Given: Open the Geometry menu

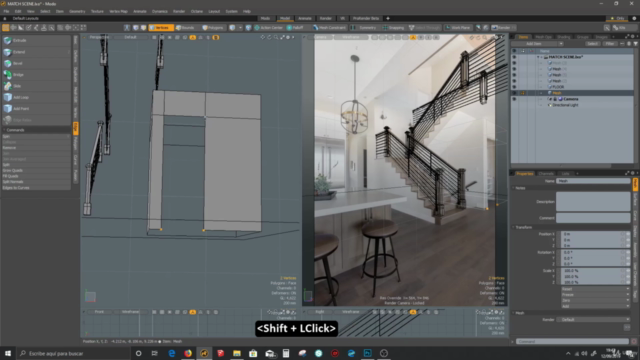Looking at the screenshot, I should coord(77,11).
